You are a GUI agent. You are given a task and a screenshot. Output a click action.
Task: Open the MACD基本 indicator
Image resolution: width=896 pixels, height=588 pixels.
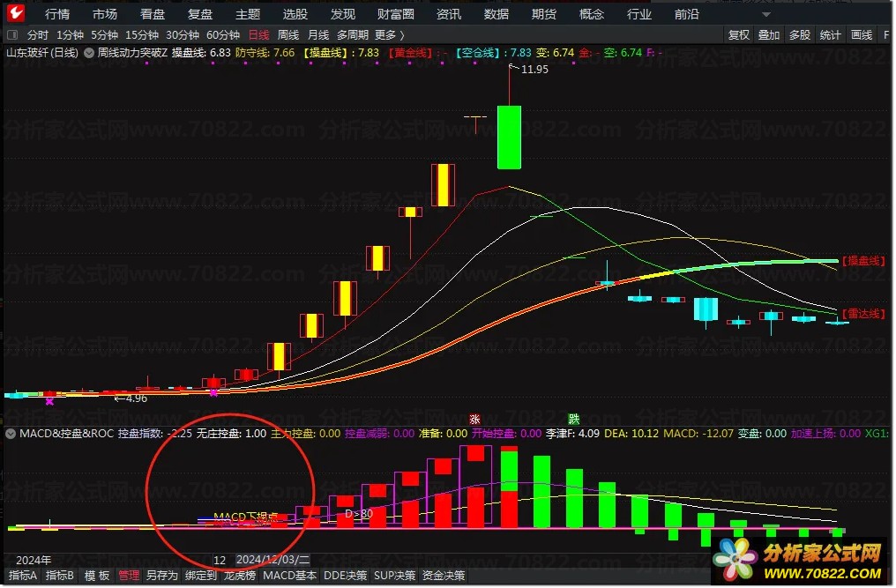290,576
